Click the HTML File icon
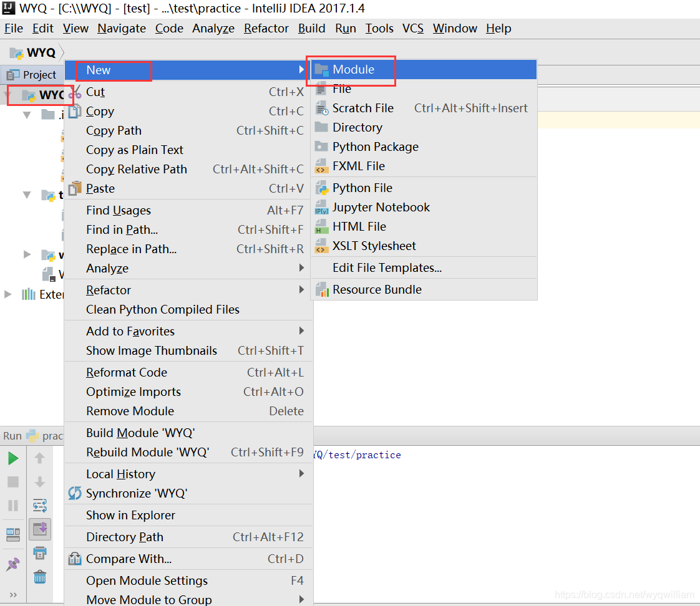 pyautogui.click(x=321, y=227)
